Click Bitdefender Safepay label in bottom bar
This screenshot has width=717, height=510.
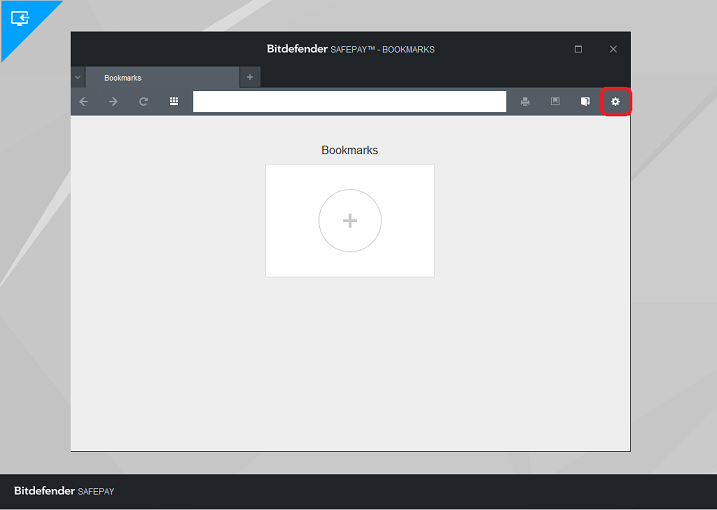(64, 491)
